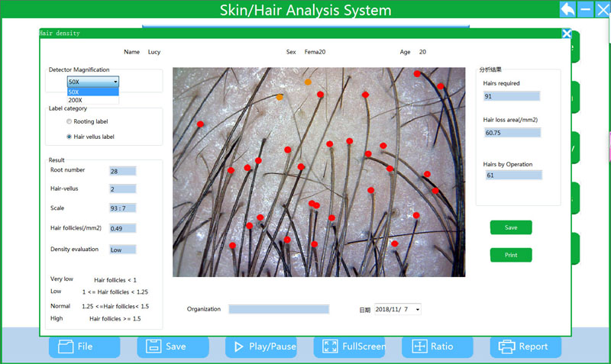
Task: Select the Hair vellus label option
Action: (x=70, y=137)
